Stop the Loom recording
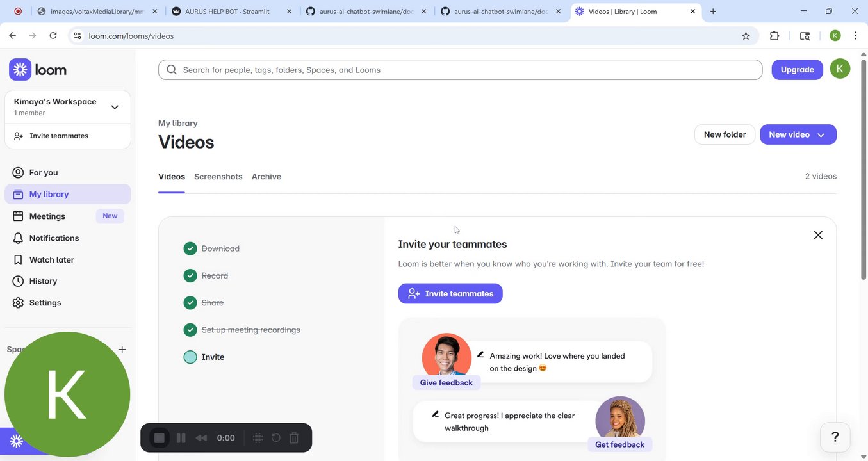The width and height of the screenshot is (868, 461). pos(159,438)
